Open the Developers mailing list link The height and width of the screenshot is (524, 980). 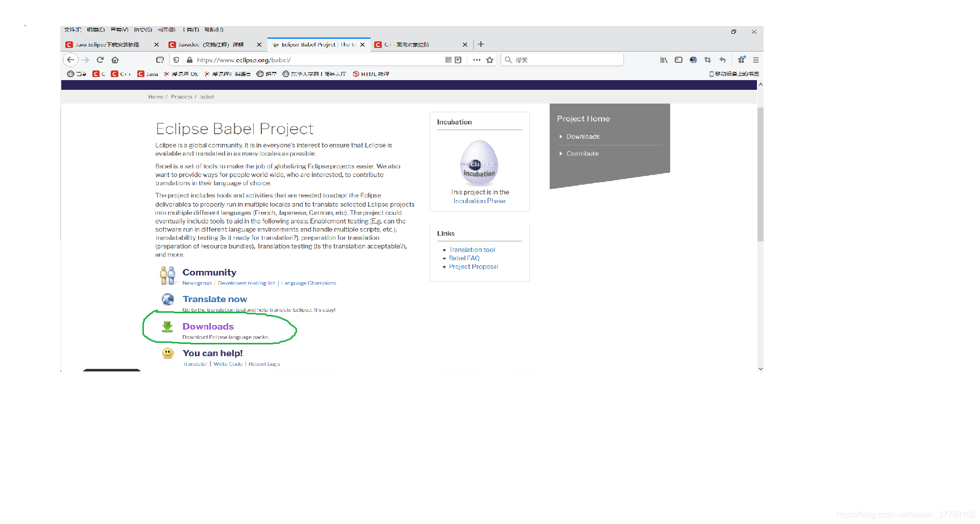247,283
